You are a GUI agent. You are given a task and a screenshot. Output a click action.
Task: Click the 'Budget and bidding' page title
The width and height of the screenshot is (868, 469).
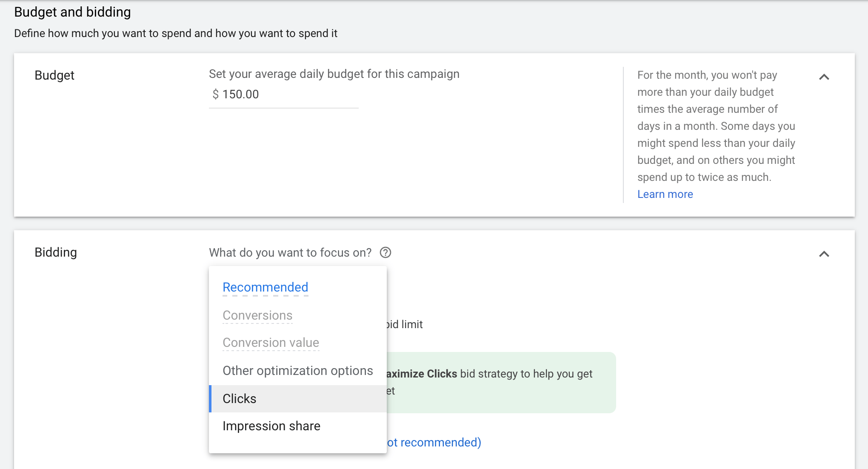tap(72, 12)
